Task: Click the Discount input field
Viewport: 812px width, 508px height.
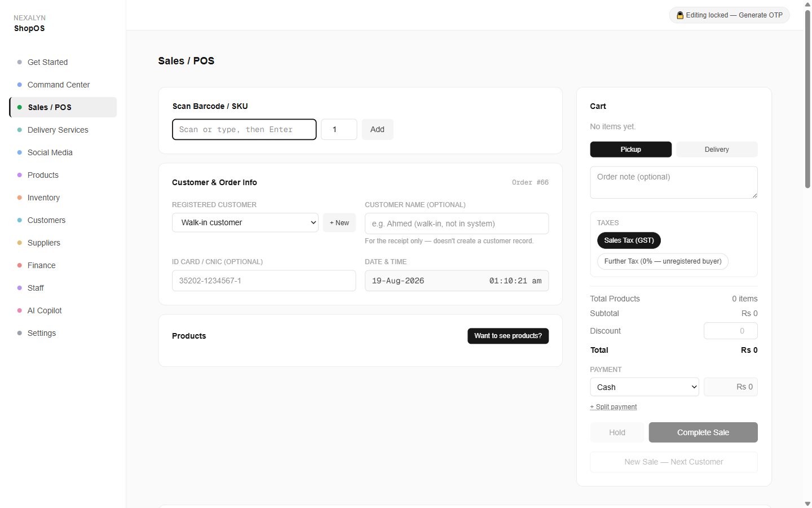Action: [731, 331]
